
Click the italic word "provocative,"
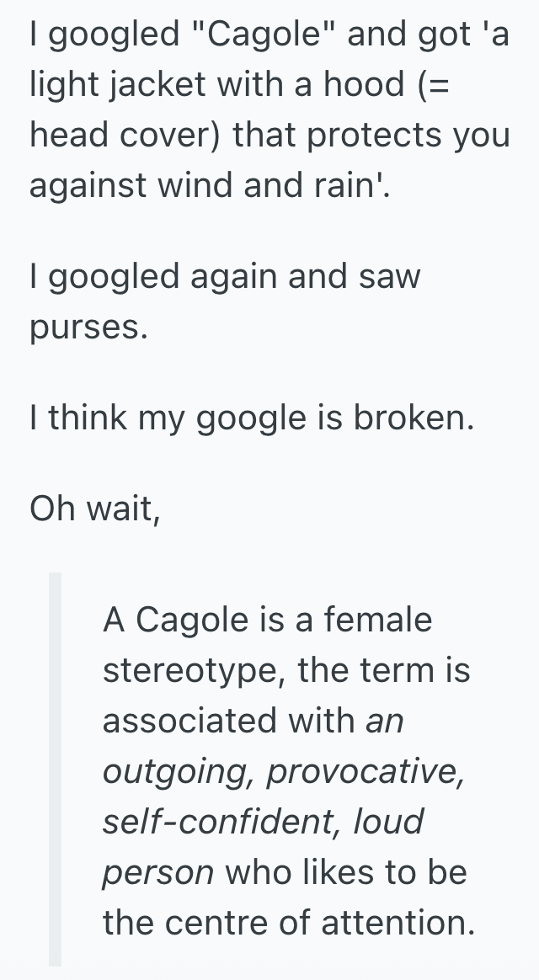(x=366, y=771)
